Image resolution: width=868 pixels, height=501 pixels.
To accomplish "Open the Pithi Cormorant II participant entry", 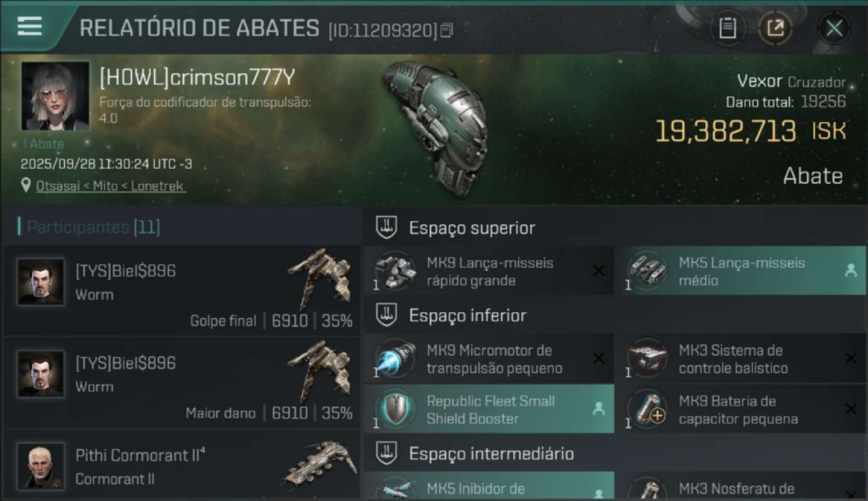I will coord(182,466).
